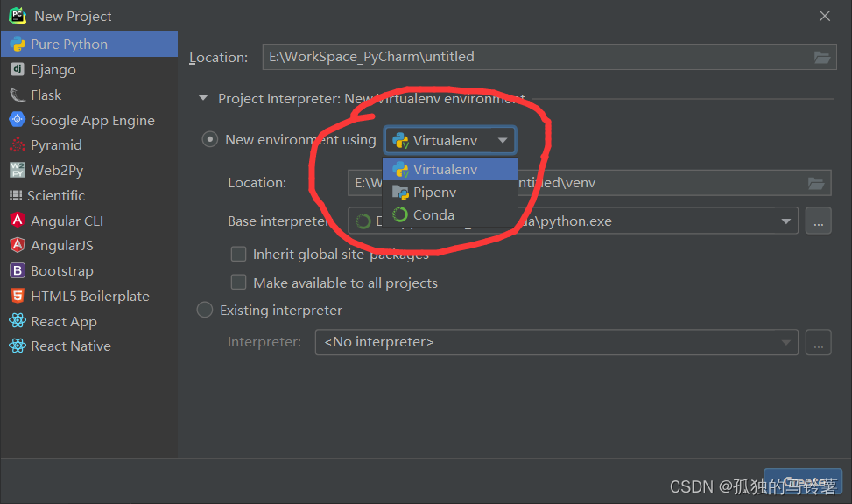Open the existing Interpreter ellipsis button
The image size is (852, 504).
(819, 342)
